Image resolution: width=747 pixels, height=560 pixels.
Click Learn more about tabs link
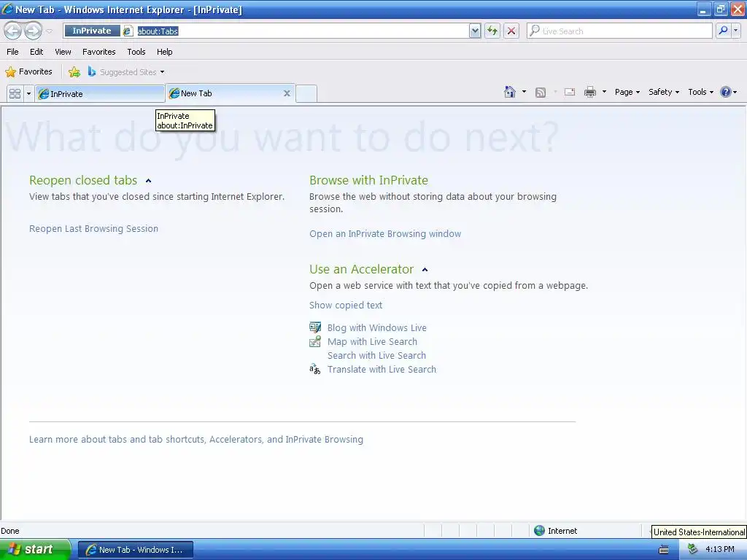(x=196, y=440)
